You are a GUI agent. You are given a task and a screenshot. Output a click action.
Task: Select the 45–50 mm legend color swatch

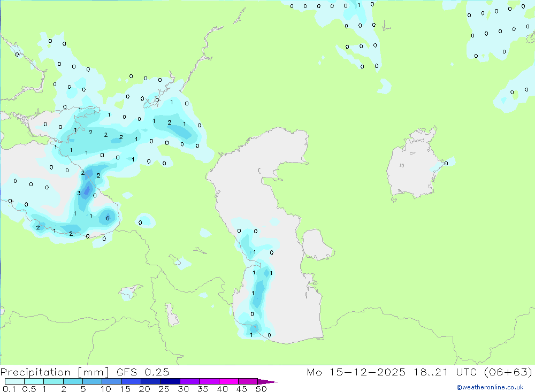[x=248, y=381]
